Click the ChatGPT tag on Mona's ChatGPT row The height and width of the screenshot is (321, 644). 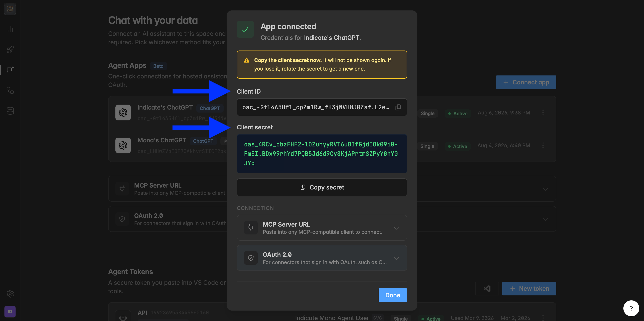point(203,141)
